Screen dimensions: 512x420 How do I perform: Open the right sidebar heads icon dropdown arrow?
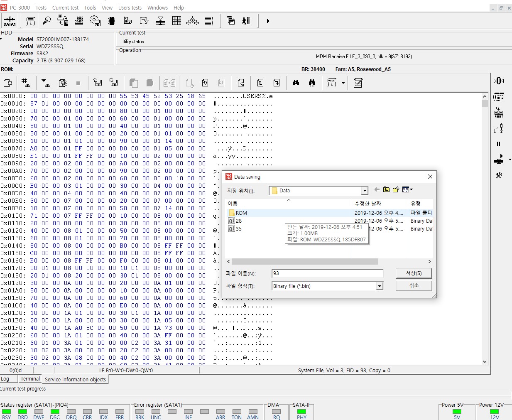510,160
